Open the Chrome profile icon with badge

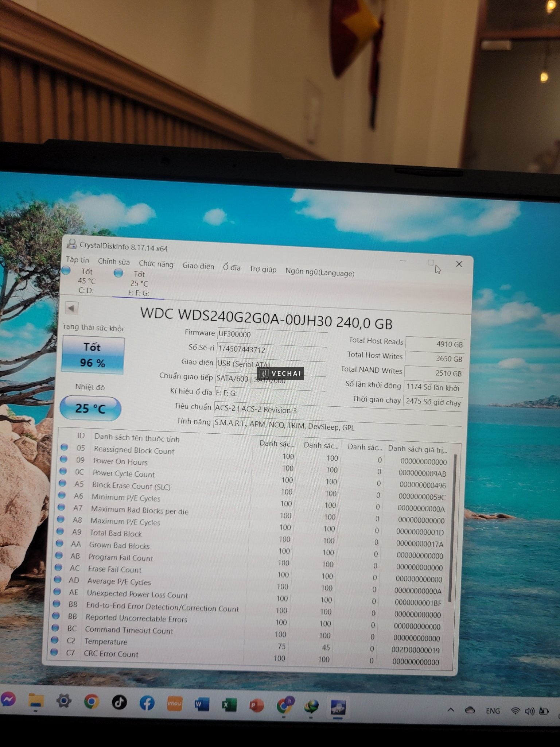pyautogui.click(x=285, y=705)
